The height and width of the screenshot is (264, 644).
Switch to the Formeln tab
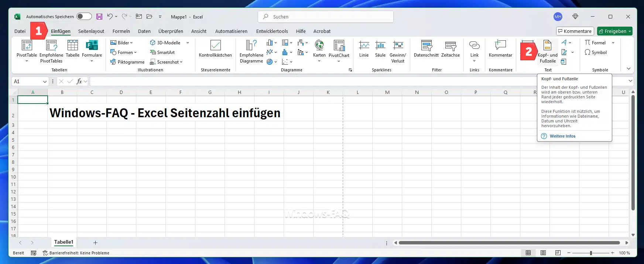point(121,31)
